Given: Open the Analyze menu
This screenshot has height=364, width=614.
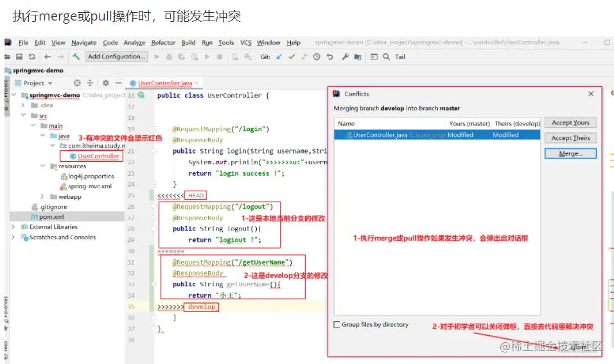Looking at the screenshot, I should (x=134, y=42).
